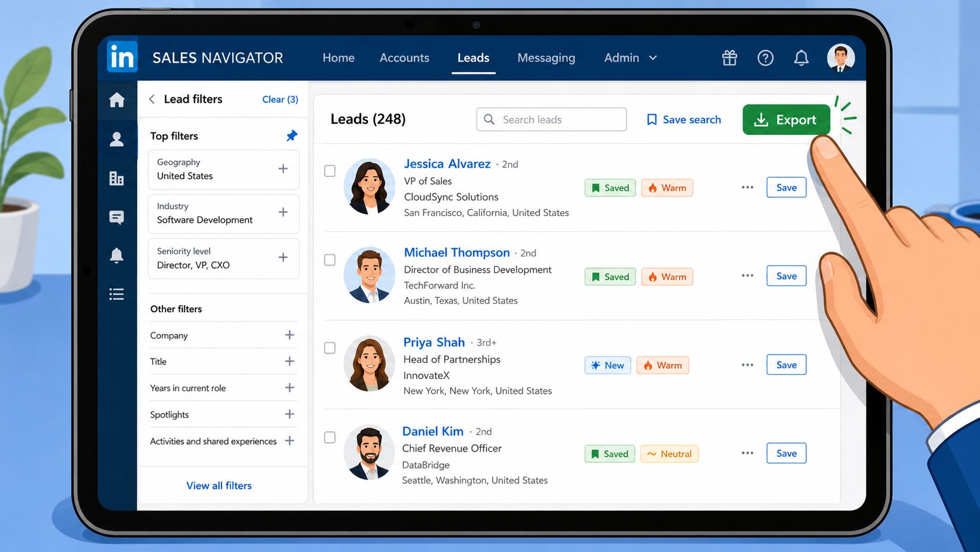Open View all filters
980x552 pixels.
click(219, 485)
